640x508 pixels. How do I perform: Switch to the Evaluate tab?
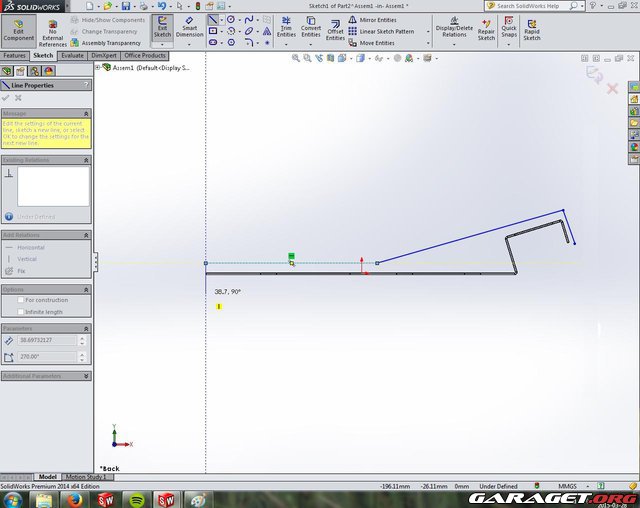72,56
